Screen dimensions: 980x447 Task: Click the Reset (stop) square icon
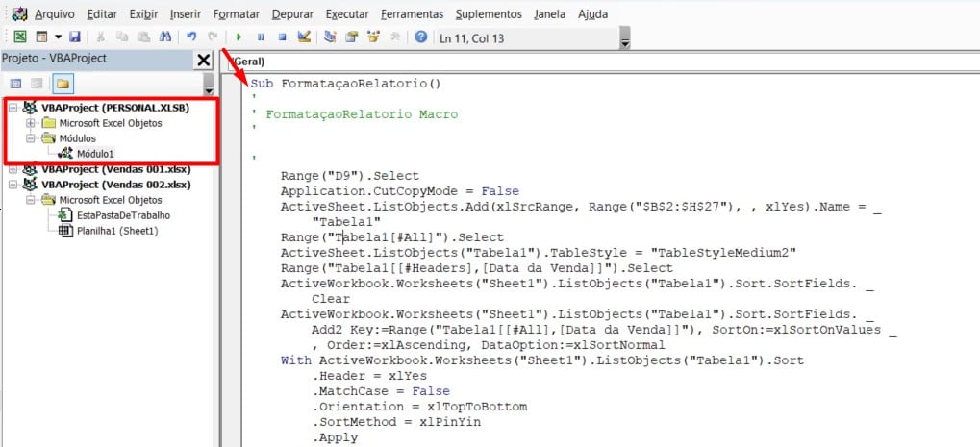282,37
